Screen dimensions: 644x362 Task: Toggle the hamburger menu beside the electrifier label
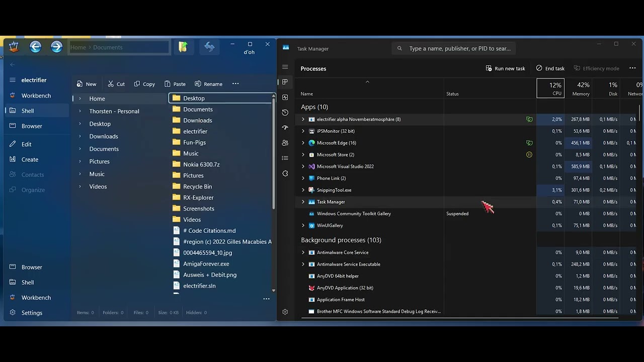click(x=13, y=80)
